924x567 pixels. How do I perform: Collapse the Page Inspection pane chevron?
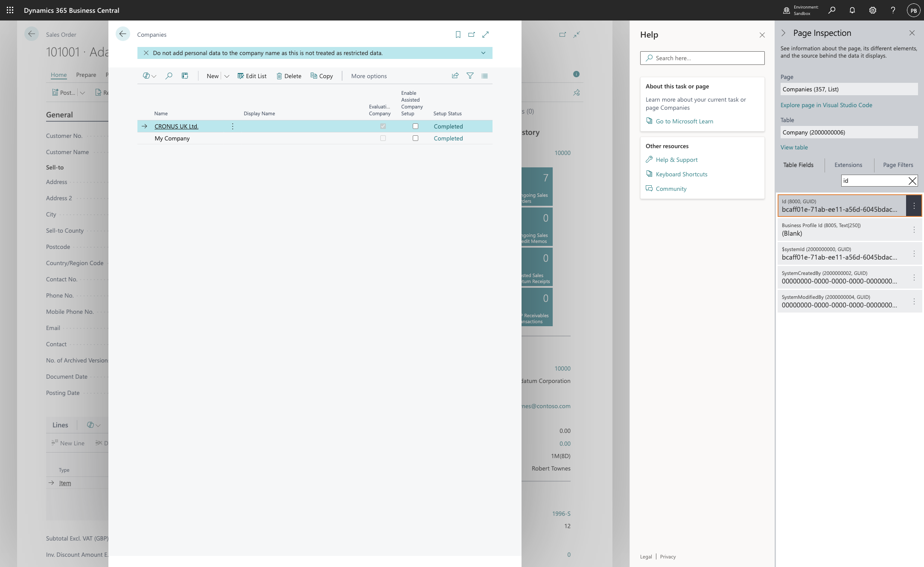(784, 33)
